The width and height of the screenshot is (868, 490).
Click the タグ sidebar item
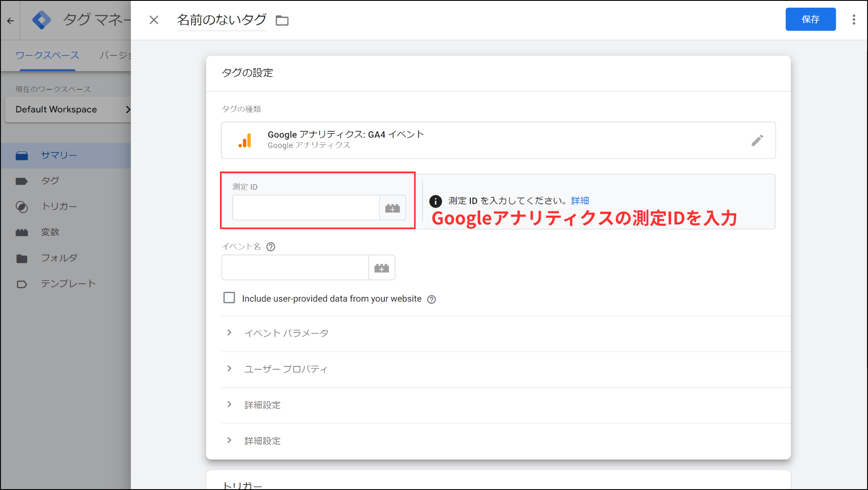(x=66, y=181)
